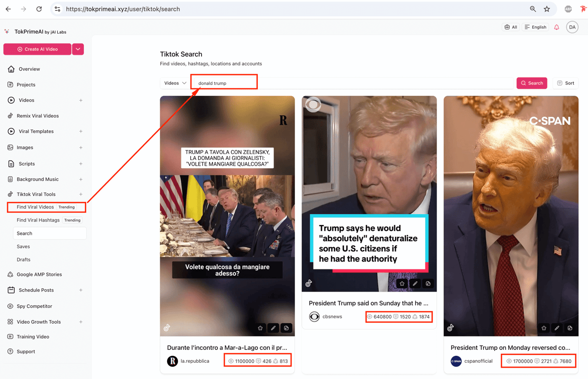Open Find Viral Videos menu item
This screenshot has width=588, height=379.
click(46, 207)
